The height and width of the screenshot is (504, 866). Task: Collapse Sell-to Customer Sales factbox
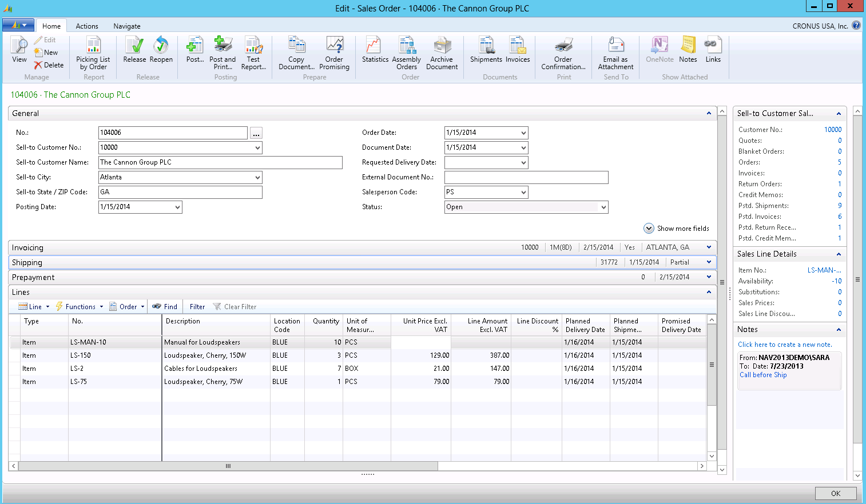[x=839, y=113]
